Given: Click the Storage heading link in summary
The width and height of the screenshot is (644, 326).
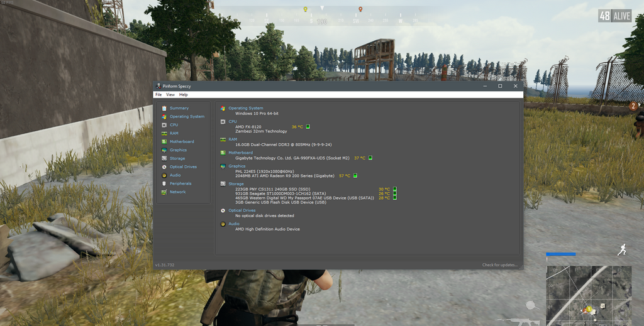Looking at the screenshot, I should pos(236,184).
